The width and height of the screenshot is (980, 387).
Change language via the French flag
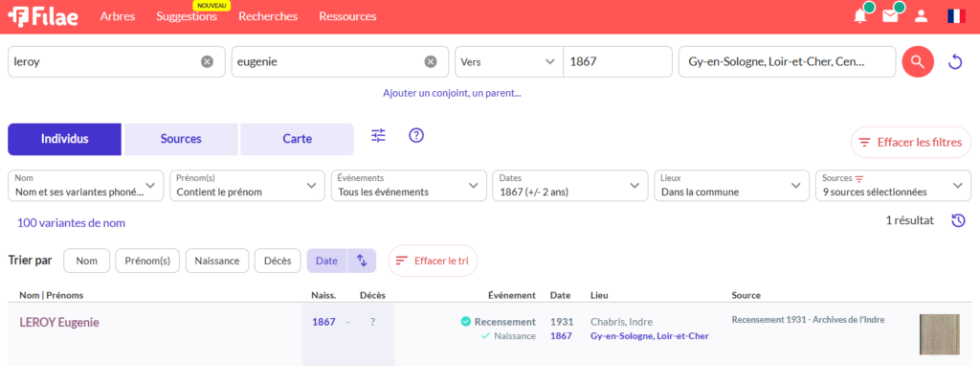[955, 16]
